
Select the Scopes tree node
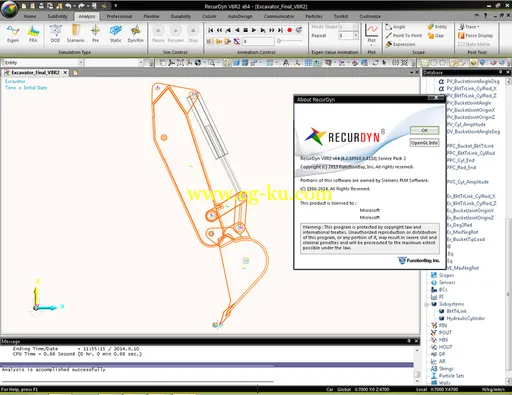click(x=446, y=275)
